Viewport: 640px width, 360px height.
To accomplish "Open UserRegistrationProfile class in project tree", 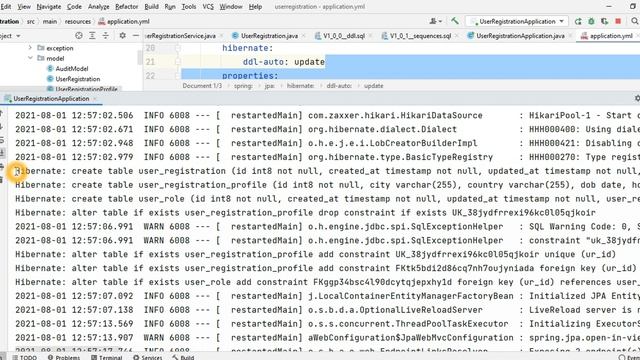I will (x=86, y=89).
